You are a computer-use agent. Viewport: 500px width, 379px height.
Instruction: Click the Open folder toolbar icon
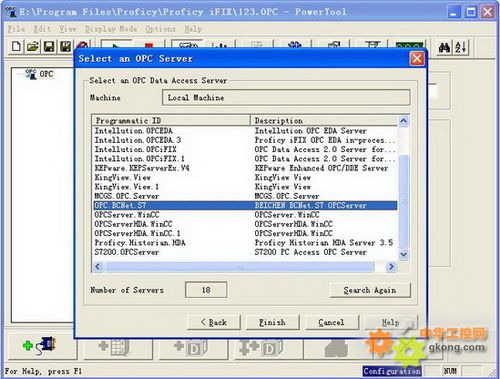(33, 47)
